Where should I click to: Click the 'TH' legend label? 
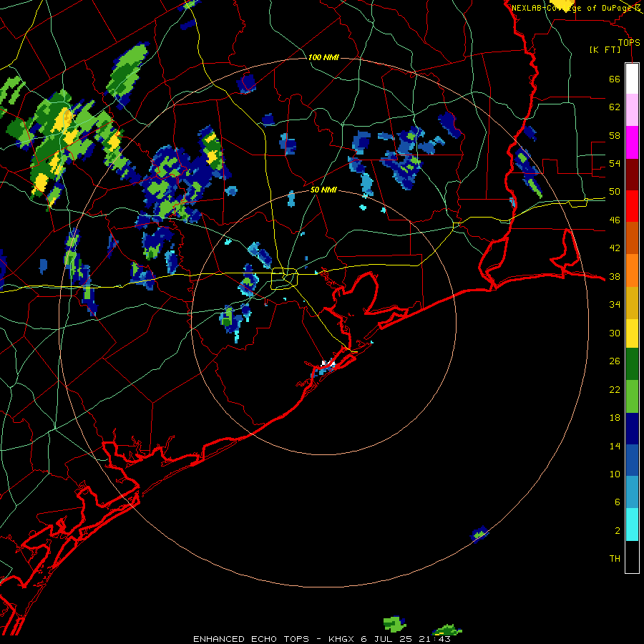[615, 559]
